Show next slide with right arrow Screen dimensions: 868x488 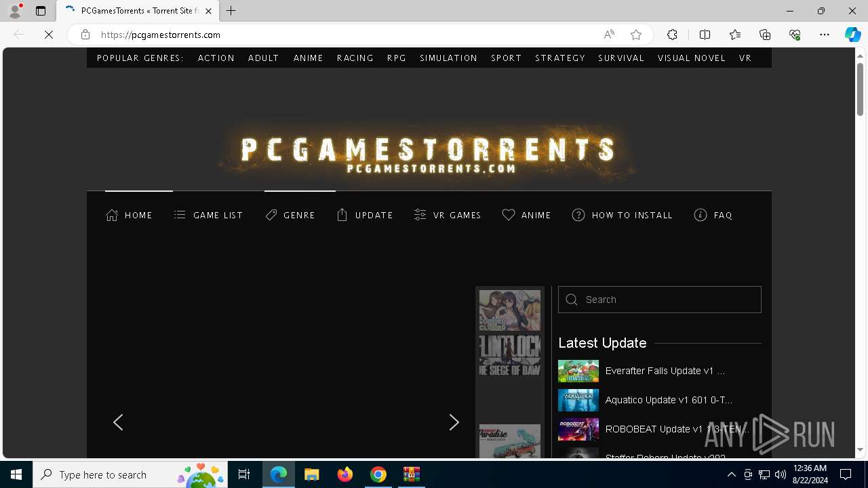click(454, 422)
